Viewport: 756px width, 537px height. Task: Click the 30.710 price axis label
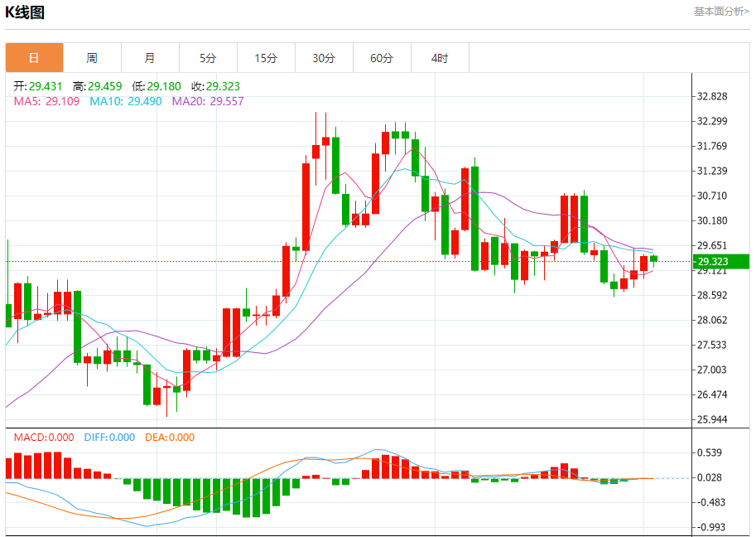click(x=712, y=196)
